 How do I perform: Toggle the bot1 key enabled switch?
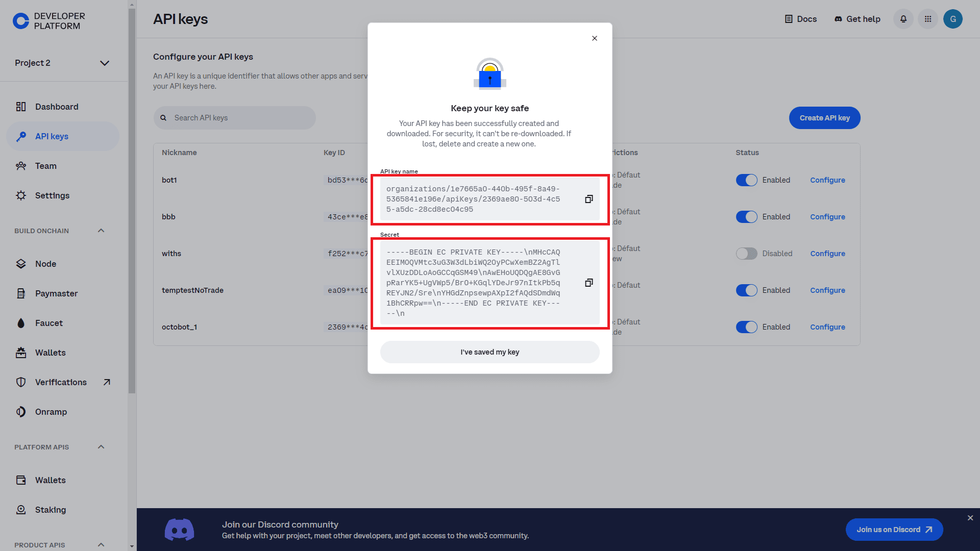tap(747, 180)
